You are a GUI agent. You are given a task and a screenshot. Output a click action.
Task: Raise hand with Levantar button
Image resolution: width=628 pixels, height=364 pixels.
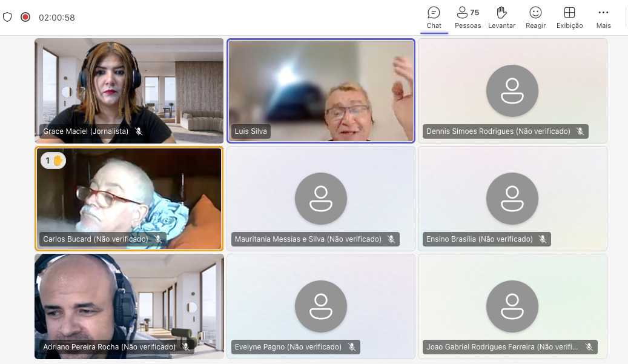click(501, 18)
